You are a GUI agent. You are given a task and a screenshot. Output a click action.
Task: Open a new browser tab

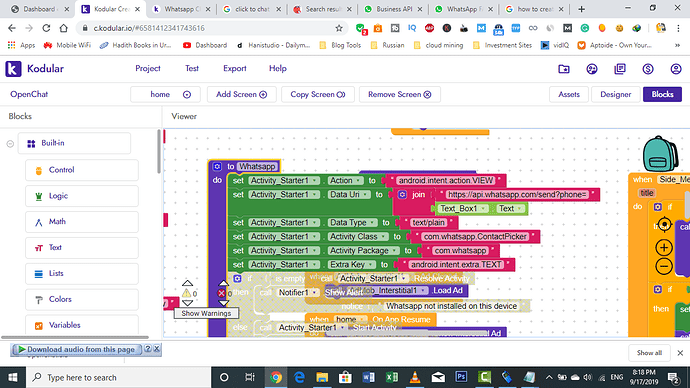[x=581, y=9]
